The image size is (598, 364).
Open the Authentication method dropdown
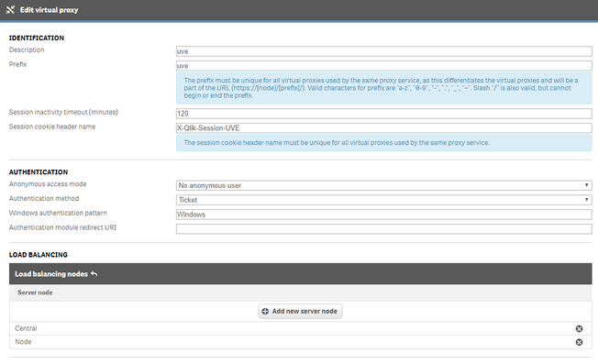tap(384, 200)
